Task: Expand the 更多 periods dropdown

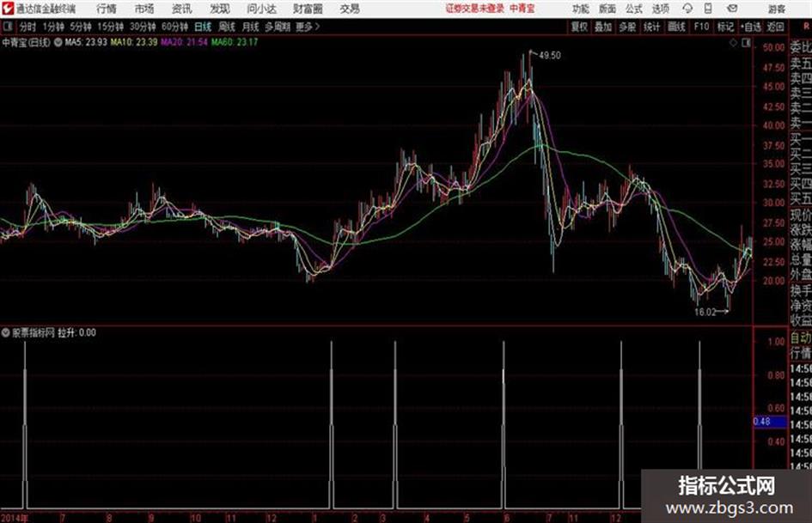Action: pos(308,27)
